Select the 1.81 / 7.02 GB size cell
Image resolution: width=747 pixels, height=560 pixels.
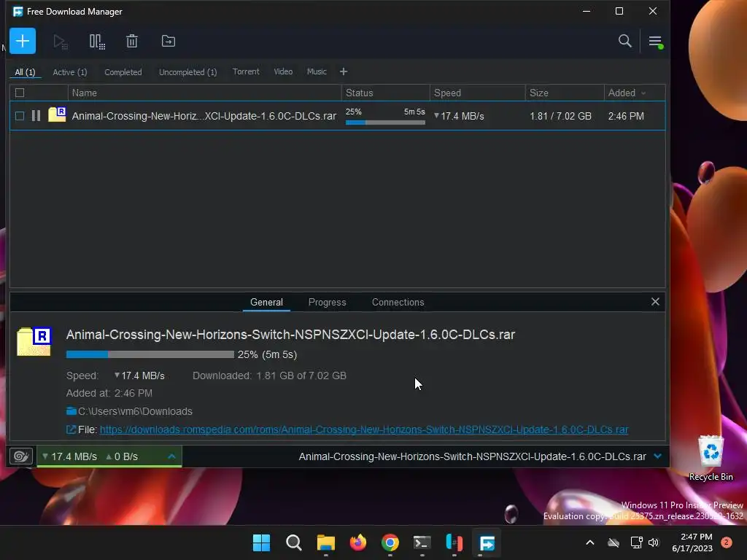pyautogui.click(x=561, y=116)
